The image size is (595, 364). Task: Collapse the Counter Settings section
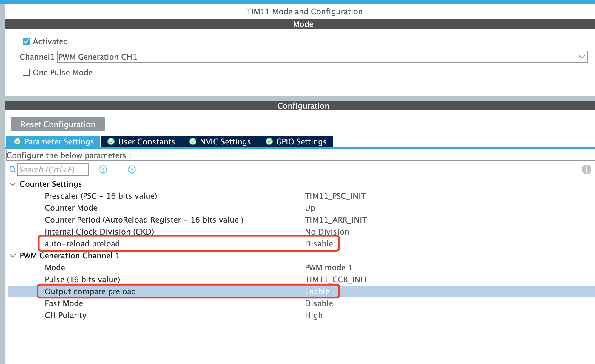click(x=12, y=184)
